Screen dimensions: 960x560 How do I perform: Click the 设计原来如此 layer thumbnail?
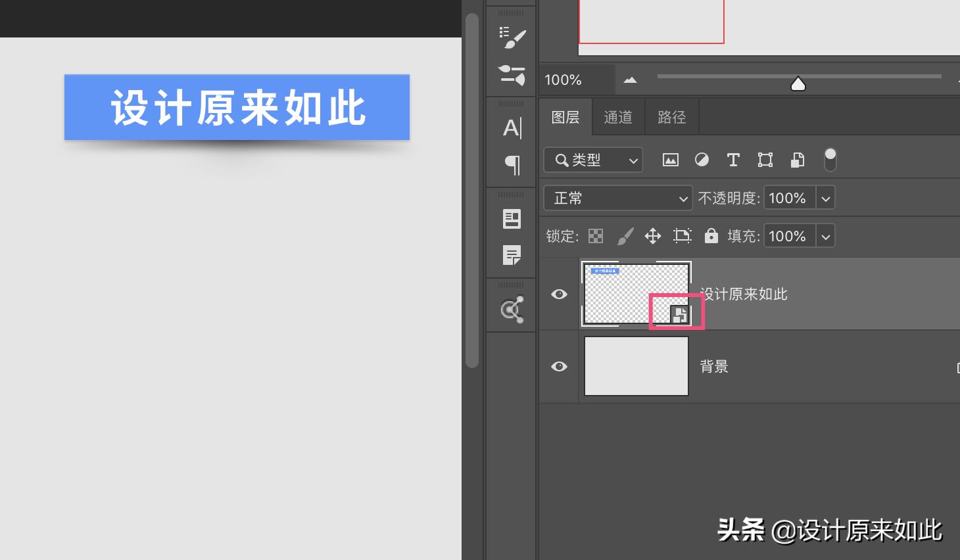pyautogui.click(x=636, y=294)
